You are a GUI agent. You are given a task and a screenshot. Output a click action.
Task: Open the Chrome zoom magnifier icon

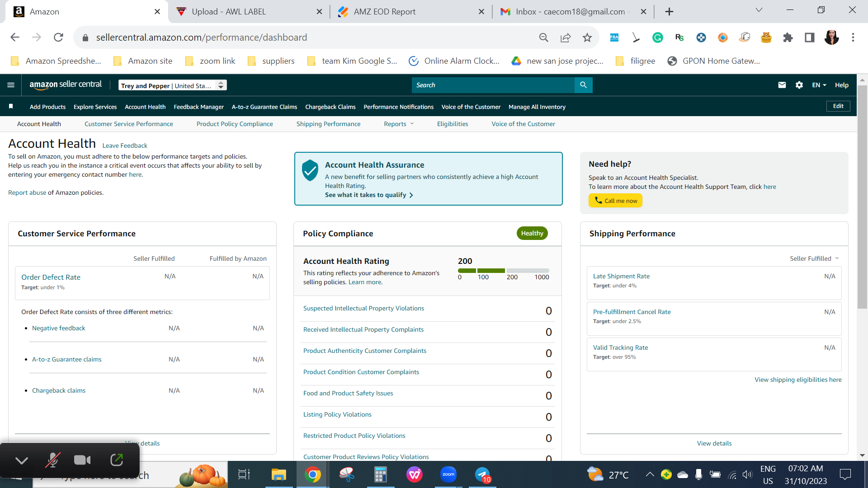[x=544, y=38]
